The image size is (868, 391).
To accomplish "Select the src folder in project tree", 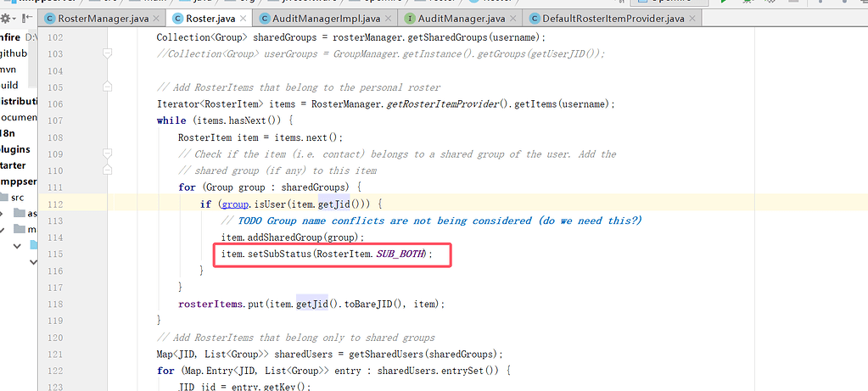I will 18,197.
